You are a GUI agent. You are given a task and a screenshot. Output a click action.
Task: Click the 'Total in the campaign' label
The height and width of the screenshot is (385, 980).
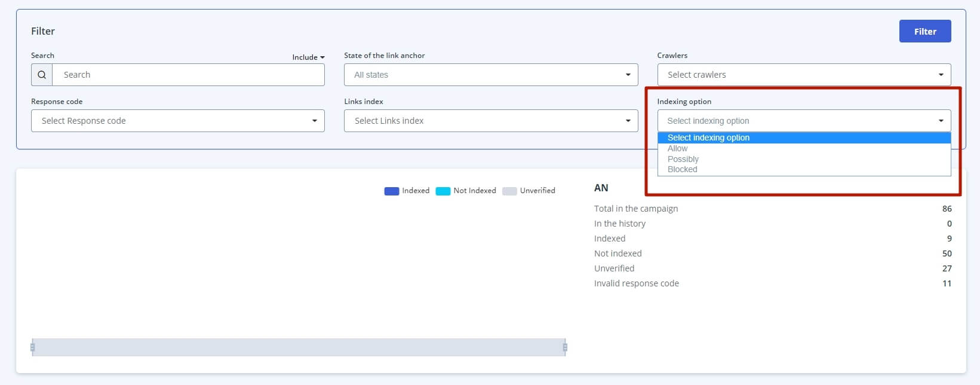636,209
